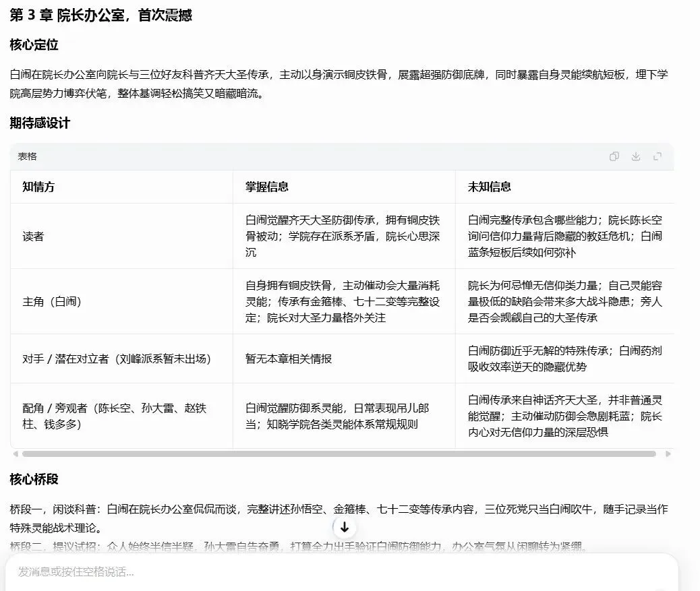Click the cell starting 自身拥有铜皮铁骨
This screenshot has height=591, width=700.
[344, 301]
